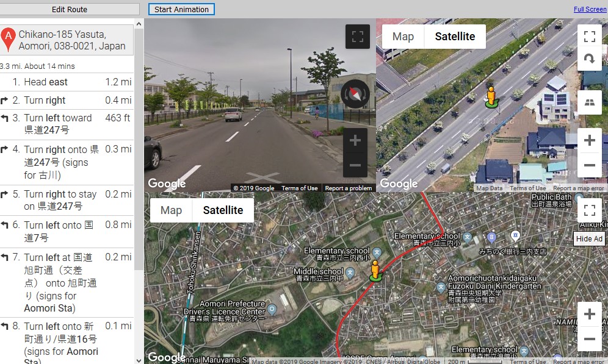Screen dimensions: 608x364
Task: Click the directions list scrollbar thumb
Action: [139, 149]
